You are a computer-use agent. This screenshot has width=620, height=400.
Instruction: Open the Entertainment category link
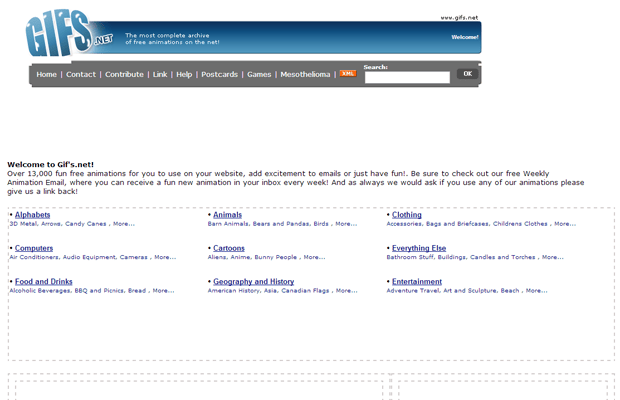click(417, 281)
